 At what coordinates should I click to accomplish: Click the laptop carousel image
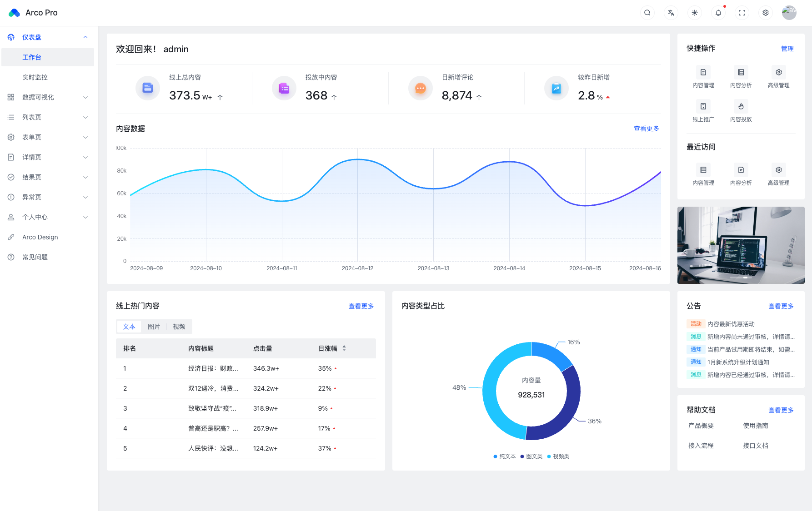point(741,245)
